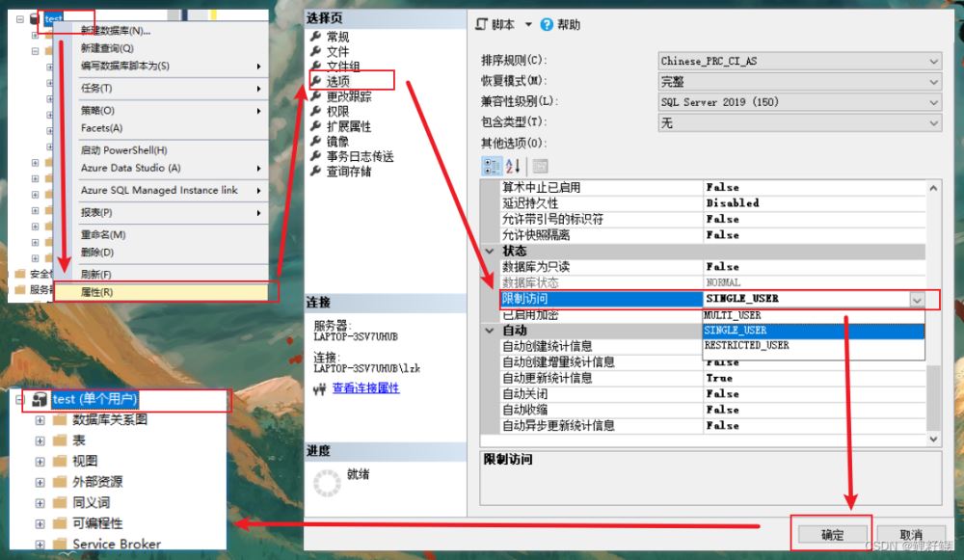Open the 查看连接属性 link
This screenshot has width=964, height=560.
coord(365,388)
